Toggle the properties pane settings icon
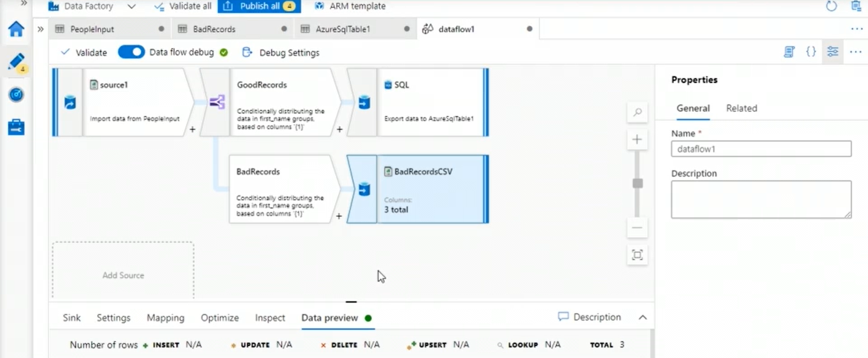The width and height of the screenshot is (868, 358). (833, 52)
